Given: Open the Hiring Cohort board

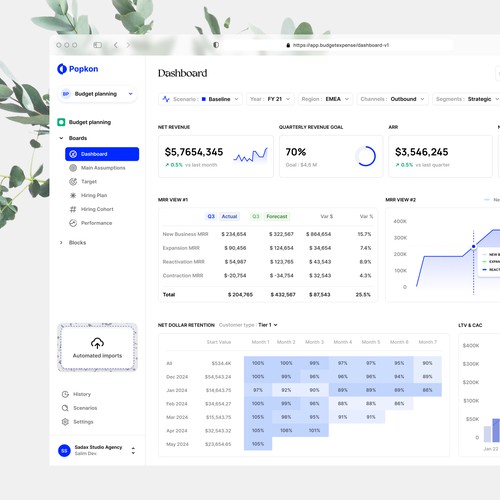Looking at the screenshot, I should coord(97,209).
